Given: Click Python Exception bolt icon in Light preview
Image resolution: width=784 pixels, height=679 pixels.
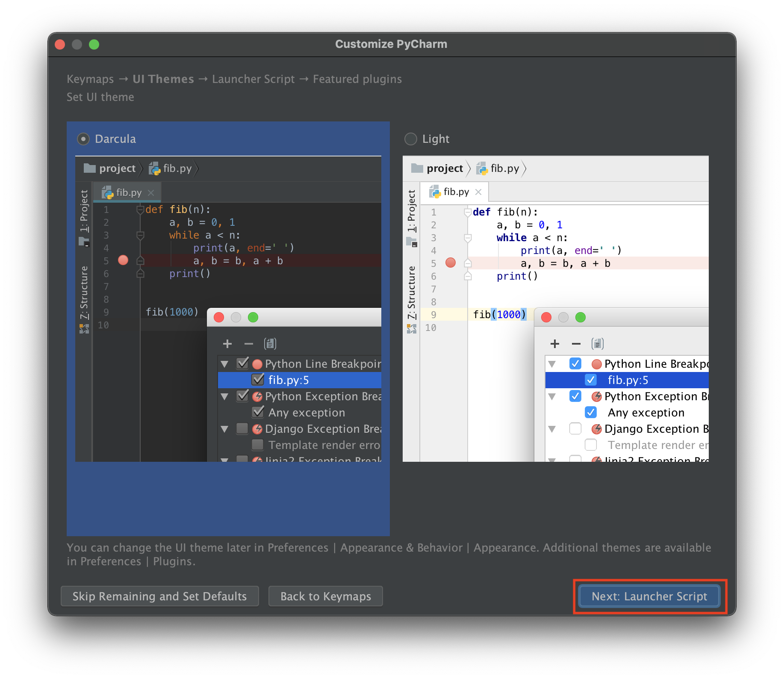Looking at the screenshot, I should coord(597,396).
